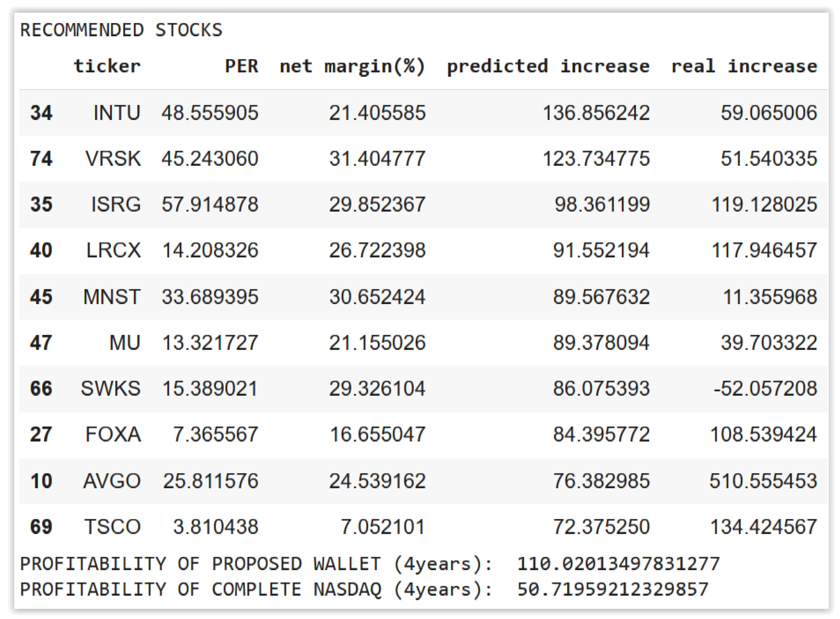Click the ISRG ticker cell
The image size is (840, 619).
[x=116, y=205]
